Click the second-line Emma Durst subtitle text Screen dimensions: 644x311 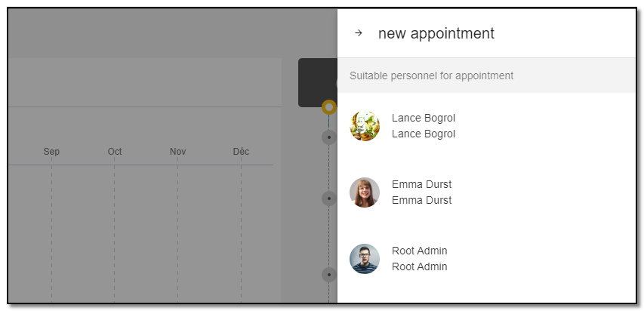(421, 200)
